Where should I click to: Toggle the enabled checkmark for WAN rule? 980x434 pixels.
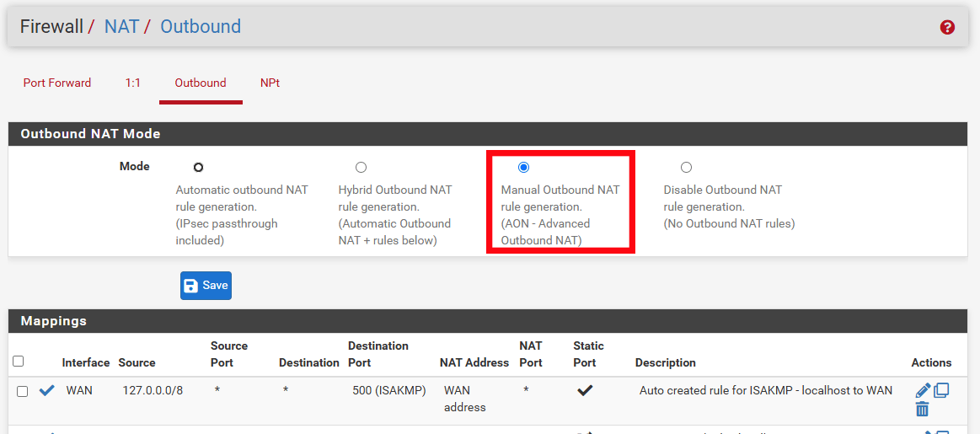click(47, 391)
